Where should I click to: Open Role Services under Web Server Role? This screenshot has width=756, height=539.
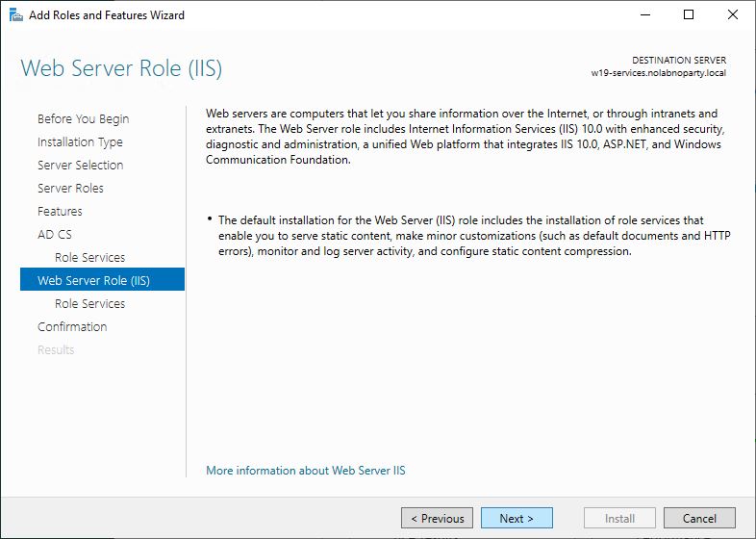point(89,304)
